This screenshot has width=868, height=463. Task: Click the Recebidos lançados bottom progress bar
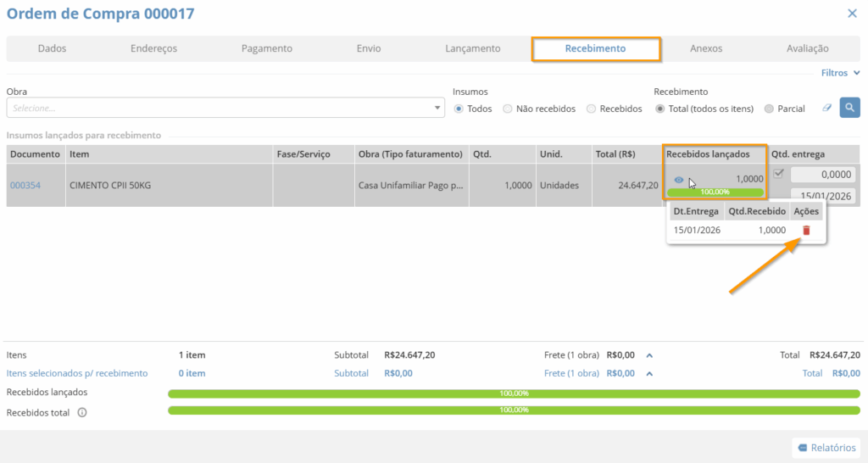[514, 393]
